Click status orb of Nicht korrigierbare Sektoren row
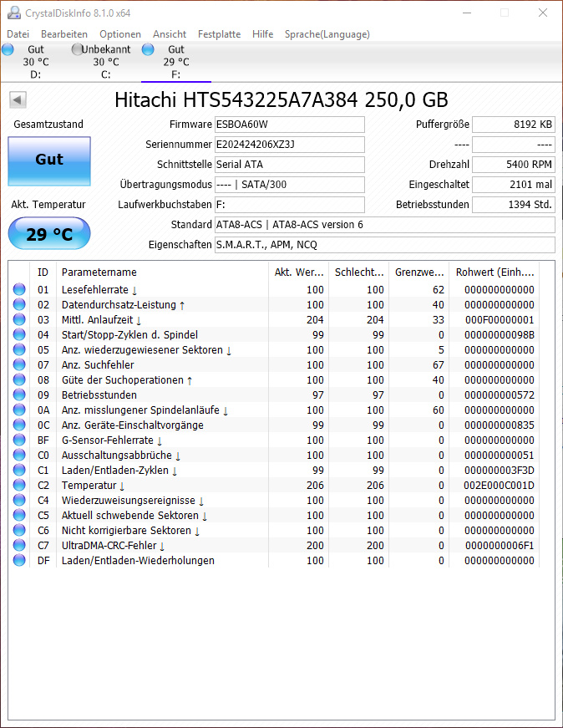Screen dimensions: 563x728 click(19, 530)
